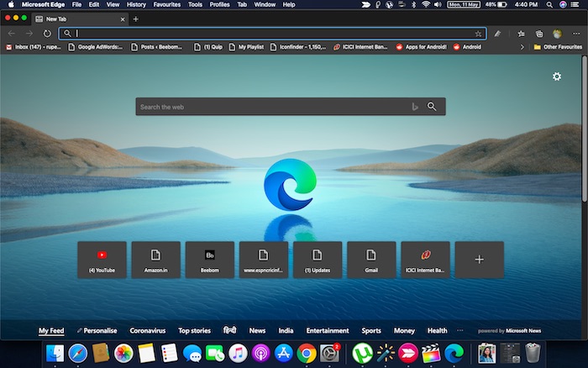588x368 pixels.
Task: Open the History menu
Action: pos(136,4)
